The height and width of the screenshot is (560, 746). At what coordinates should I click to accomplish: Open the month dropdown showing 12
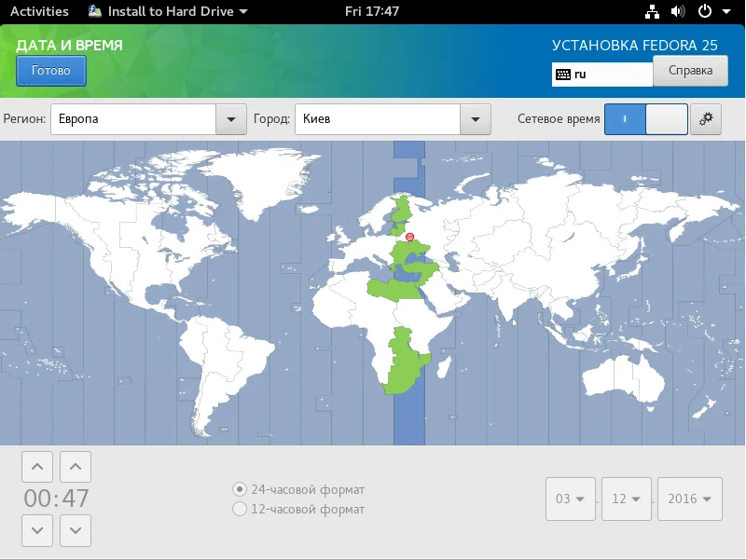coord(626,499)
